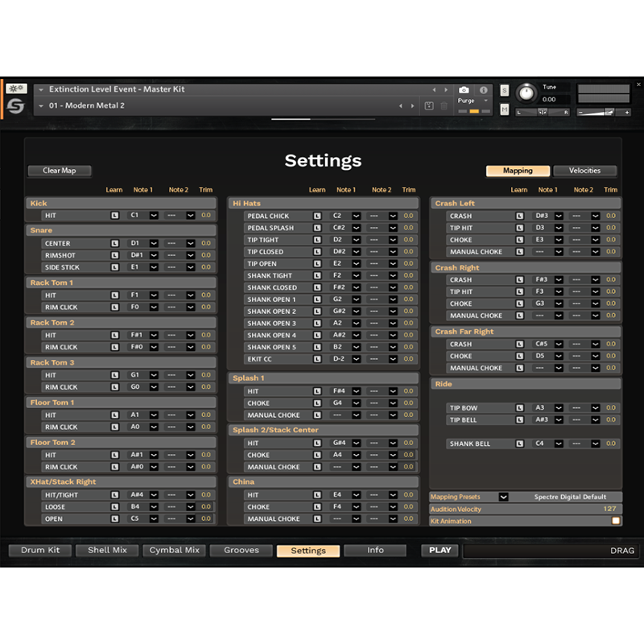Enable the Kit Animation checkbox

tap(616, 521)
